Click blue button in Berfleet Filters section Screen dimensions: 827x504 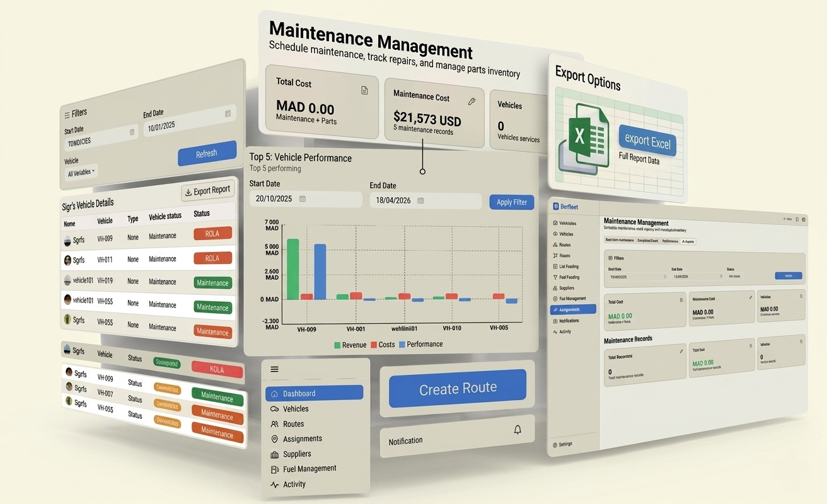click(788, 276)
